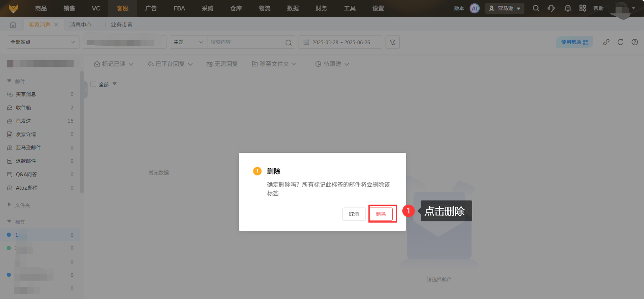The width and height of the screenshot is (644, 299).
Task: Click the fox logo icon
Action: tap(13, 8)
